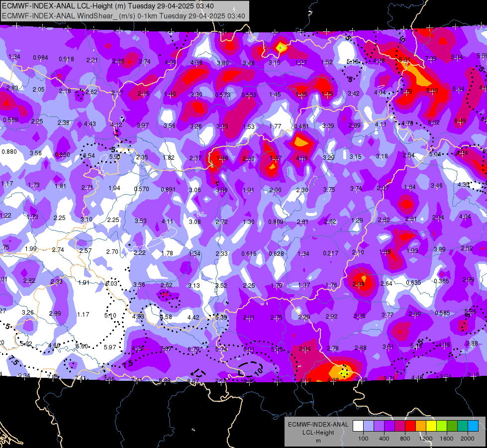Click the wind shear value 0.559
Image resolution: width=487 pixels, height=448 pixels.
point(10,119)
